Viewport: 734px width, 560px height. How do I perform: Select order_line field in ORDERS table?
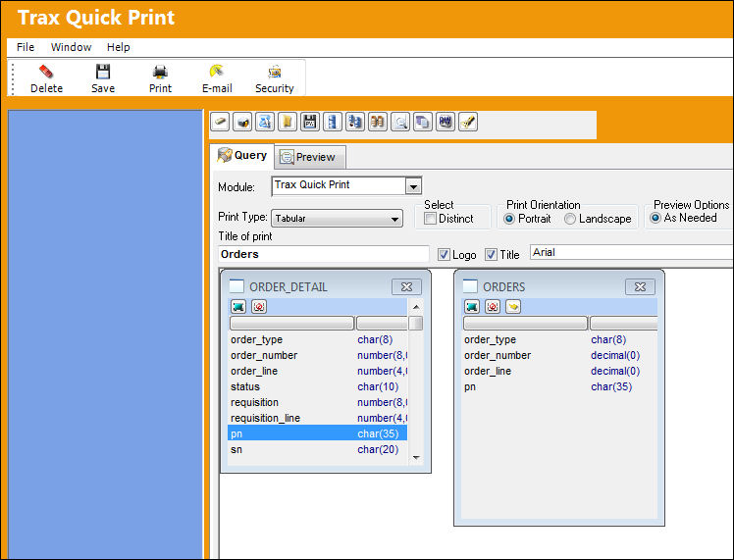[x=559, y=371]
